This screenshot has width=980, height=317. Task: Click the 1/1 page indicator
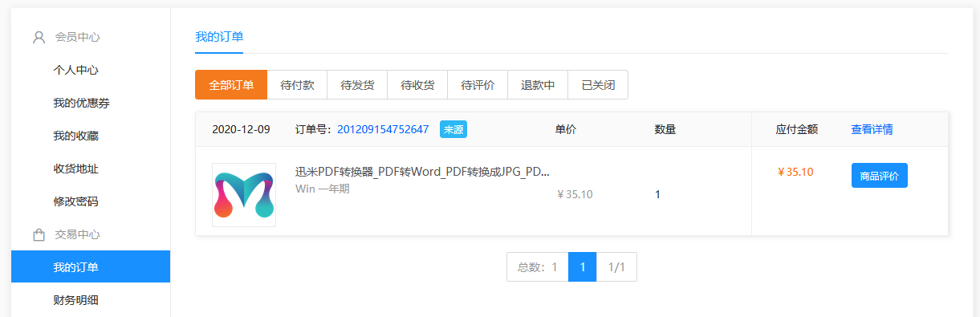pos(616,267)
